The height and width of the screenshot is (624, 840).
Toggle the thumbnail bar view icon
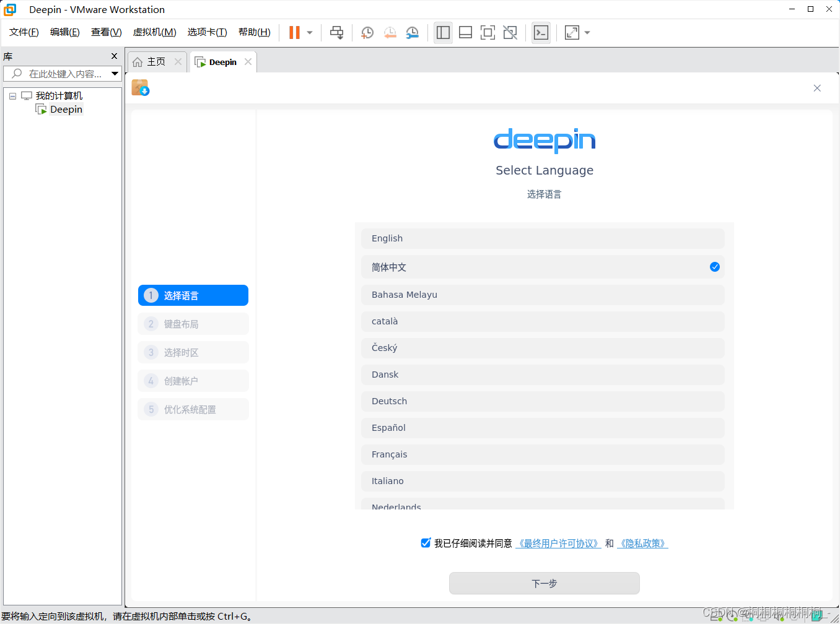[465, 33]
